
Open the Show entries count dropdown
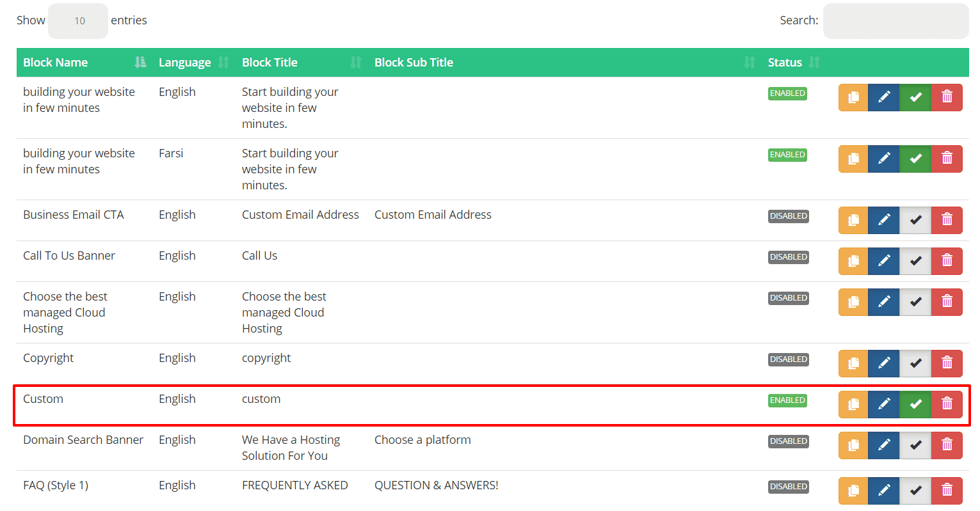pyautogui.click(x=78, y=21)
